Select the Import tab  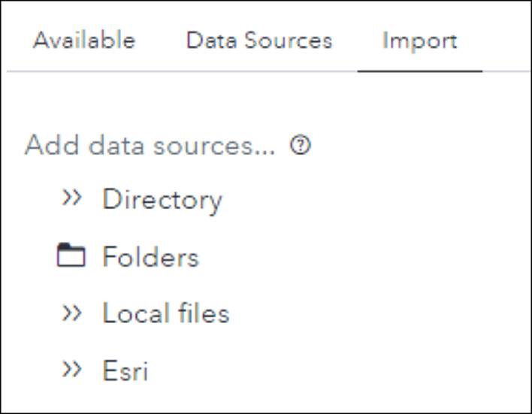tap(420, 41)
